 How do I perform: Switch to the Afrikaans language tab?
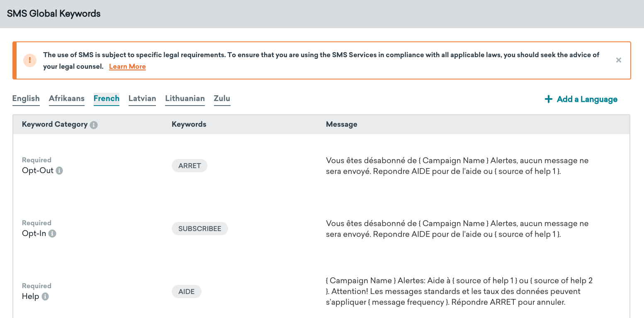[x=67, y=99]
